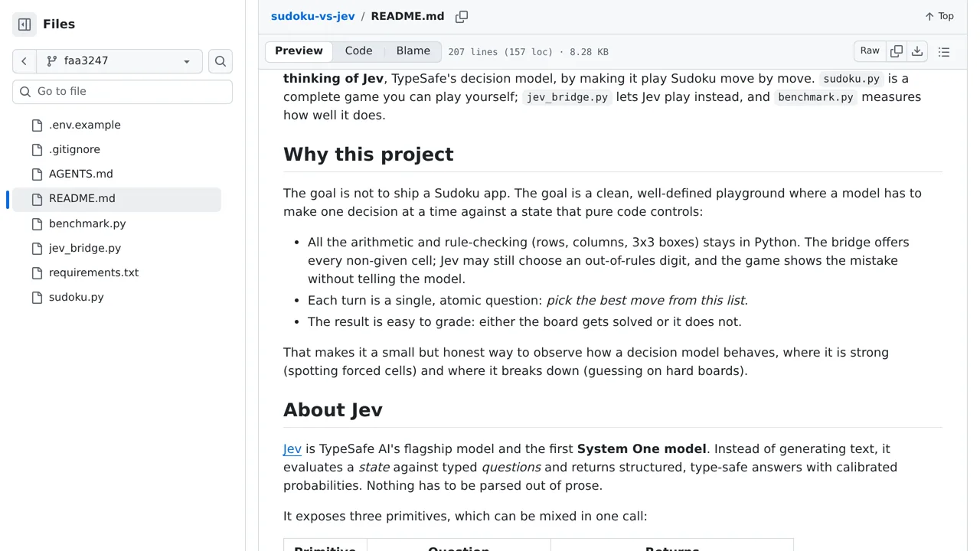Click the Why this project heading
980x551 pixels.
coord(368,155)
